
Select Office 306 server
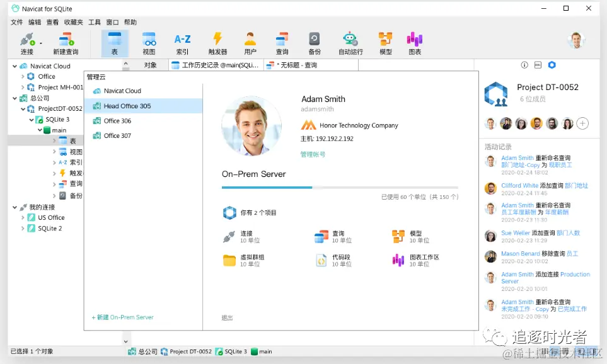click(x=143, y=121)
